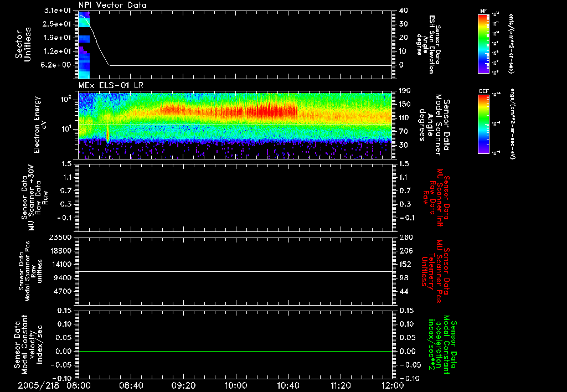The height and width of the screenshot is (392, 567).
Task: Click the "Sector Unitless" axis title
Action: click(x=23, y=44)
